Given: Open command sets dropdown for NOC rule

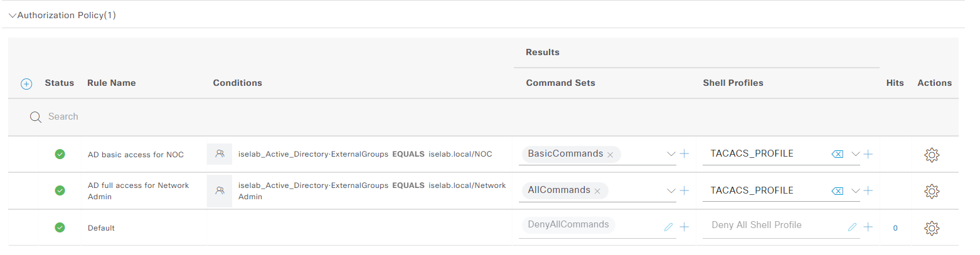Looking at the screenshot, I should pos(671,154).
